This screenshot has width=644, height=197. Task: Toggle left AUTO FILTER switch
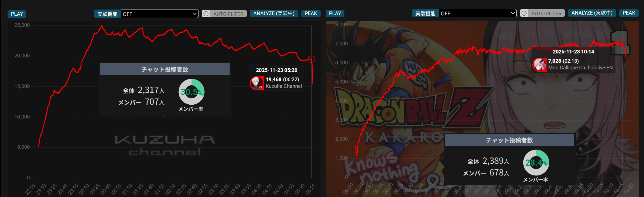(224, 14)
